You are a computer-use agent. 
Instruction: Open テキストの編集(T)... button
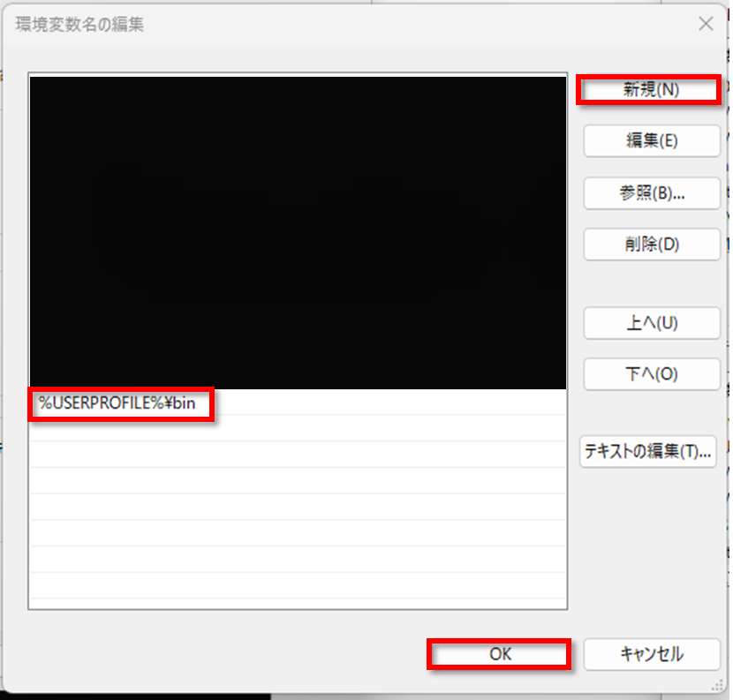click(x=648, y=451)
